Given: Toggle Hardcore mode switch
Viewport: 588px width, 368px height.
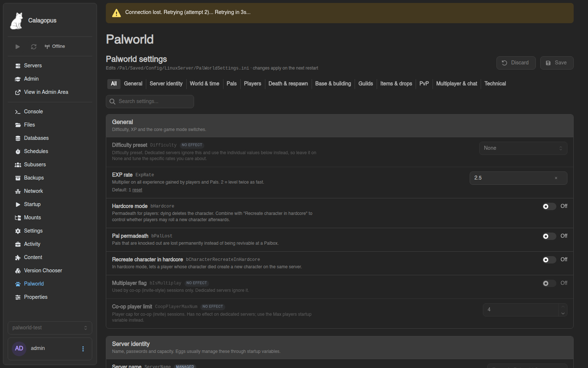Looking at the screenshot, I should tap(549, 206).
